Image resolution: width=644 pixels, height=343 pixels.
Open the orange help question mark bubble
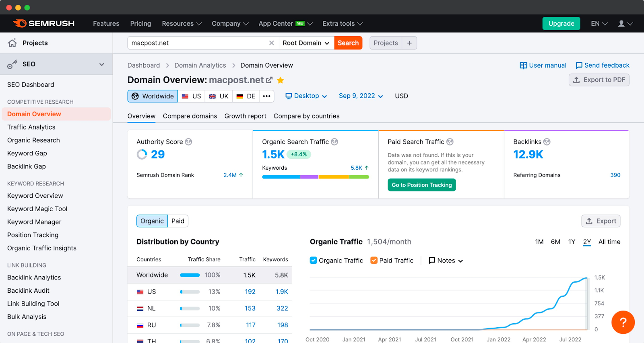click(623, 322)
